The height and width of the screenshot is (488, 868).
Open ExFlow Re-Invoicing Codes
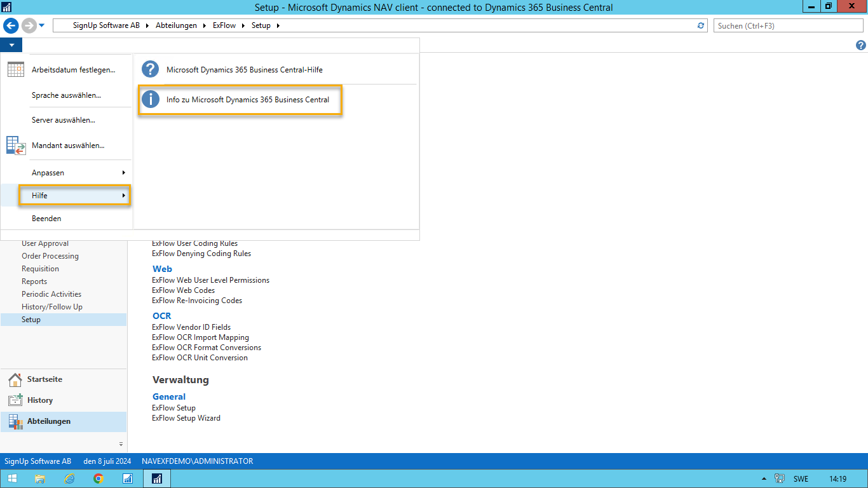tap(197, 301)
